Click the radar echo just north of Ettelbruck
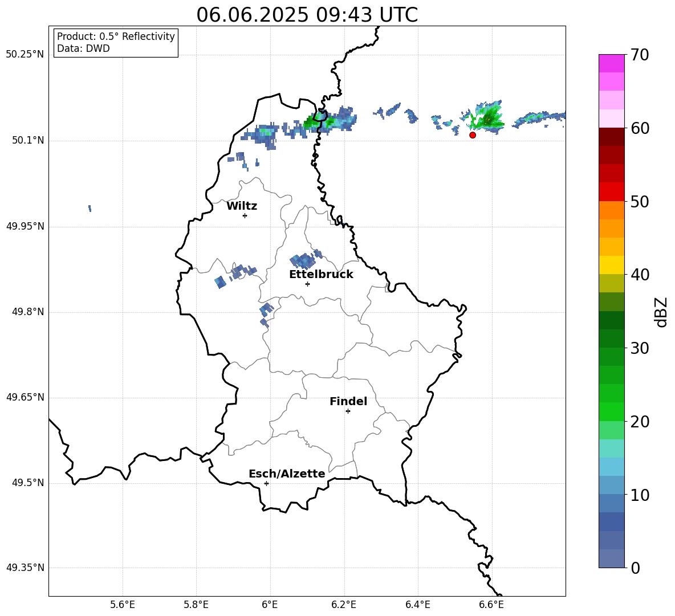 (x=305, y=260)
